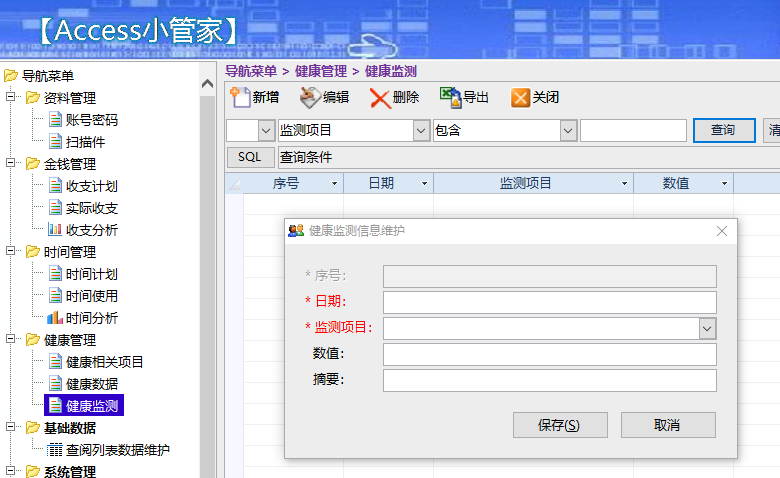
Task: Close the 健康监测信息维护 dialog
Action: coord(722,231)
